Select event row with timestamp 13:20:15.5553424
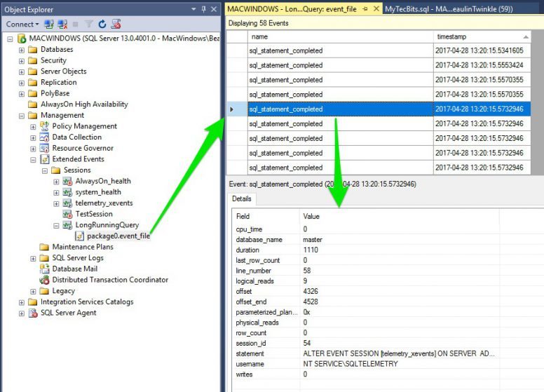Image resolution: width=544 pixels, height=392 pixels. coord(379,65)
